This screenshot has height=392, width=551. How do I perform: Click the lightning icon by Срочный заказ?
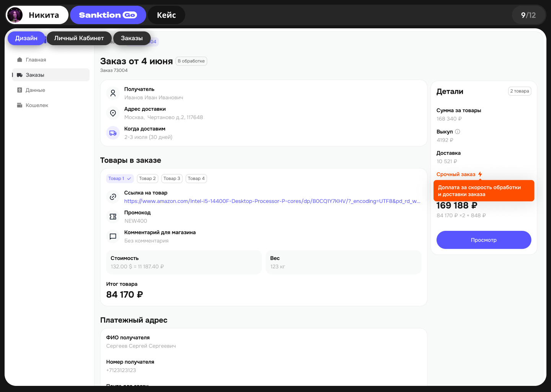pyautogui.click(x=481, y=174)
